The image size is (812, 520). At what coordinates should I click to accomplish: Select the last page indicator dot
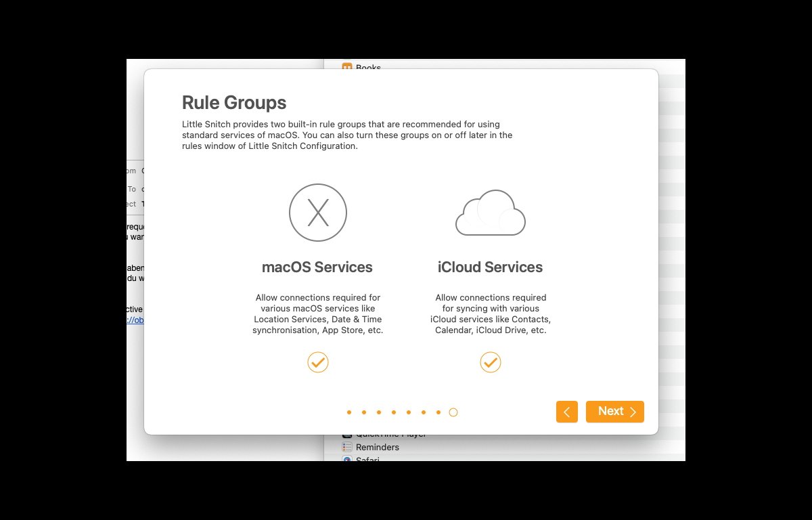tap(453, 412)
